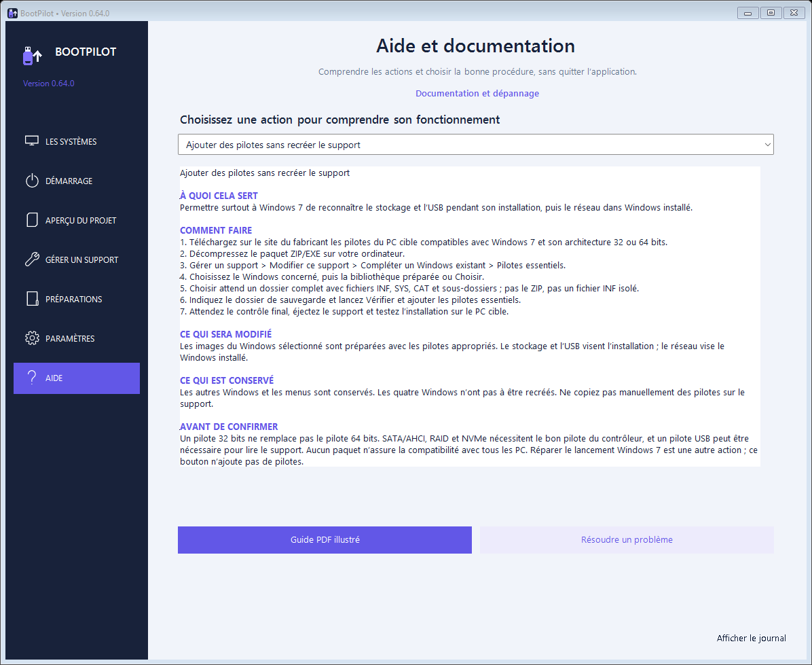This screenshot has height=665, width=812.
Task: Click step 2 Décompressez le paquet ZIP/EXE
Action: (293, 254)
